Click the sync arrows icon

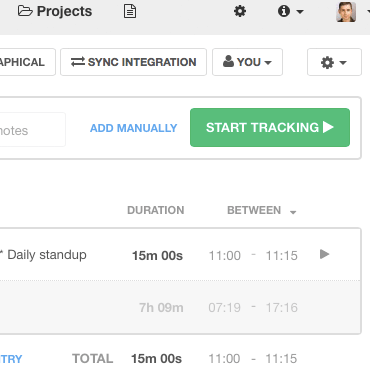(78, 62)
